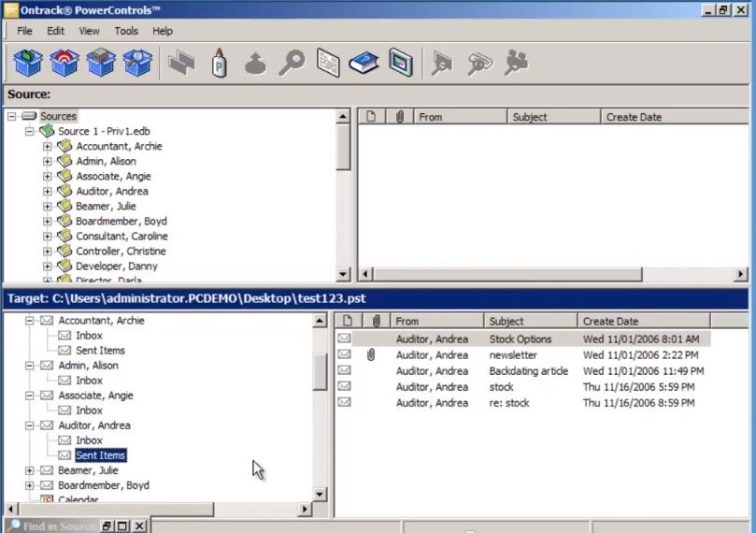Click the grayed-out export toolbar icon
This screenshot has height=533, width=756.
coord(255,64)
